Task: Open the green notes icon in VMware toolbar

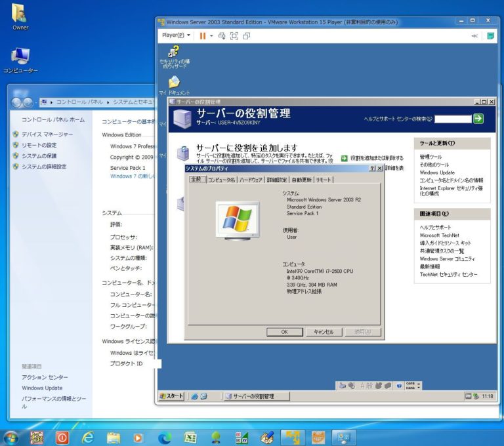Action: (490, 35)
